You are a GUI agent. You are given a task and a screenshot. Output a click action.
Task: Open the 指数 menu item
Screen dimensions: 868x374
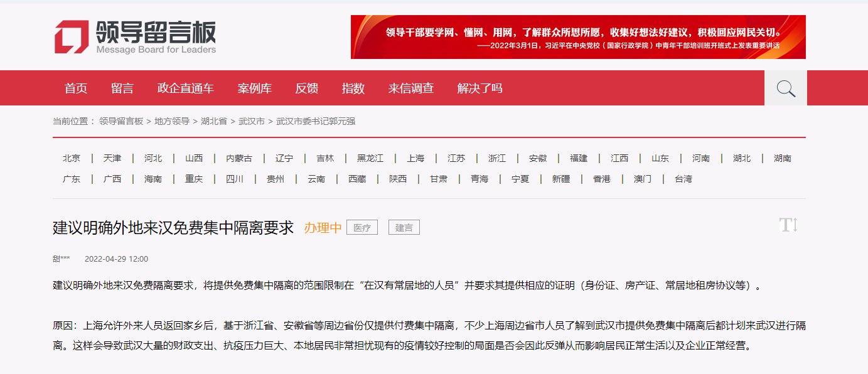(x=353, y=88)
